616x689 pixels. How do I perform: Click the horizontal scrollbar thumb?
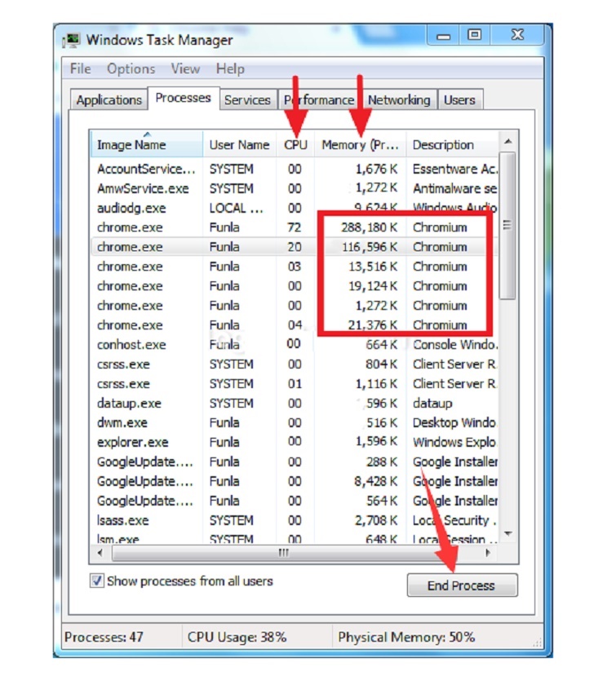pos(284,553)
